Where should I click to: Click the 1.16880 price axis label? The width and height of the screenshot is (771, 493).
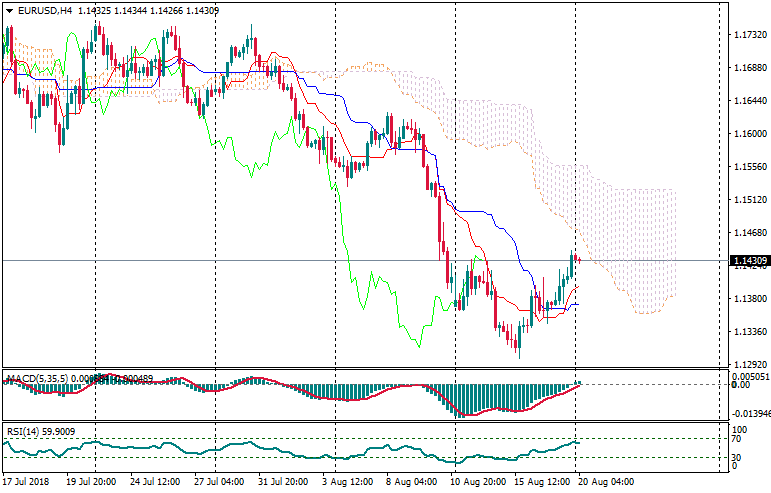748,68
